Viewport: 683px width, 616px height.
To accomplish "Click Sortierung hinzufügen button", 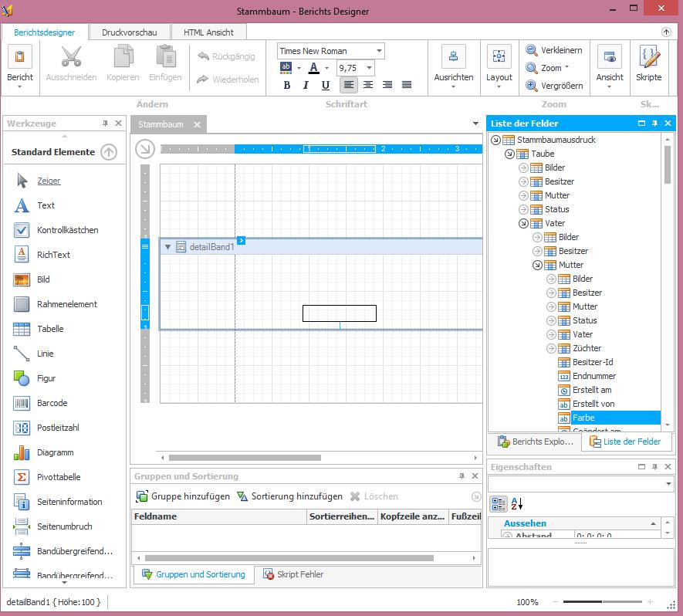I will click(289, 496).
